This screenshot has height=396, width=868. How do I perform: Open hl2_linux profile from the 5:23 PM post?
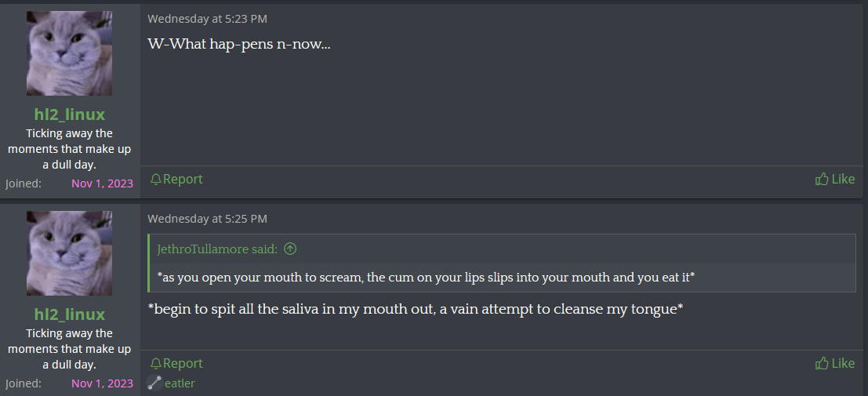70,114
